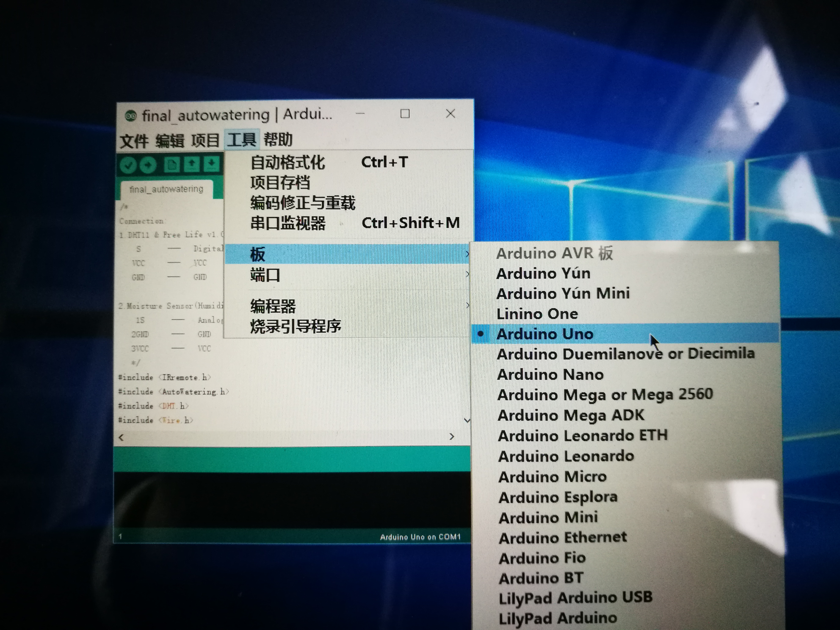Image resolution: width=840 pixels, height=630 pixels.
Task: Close the Arduino IDE window
Action: (450, 113)
